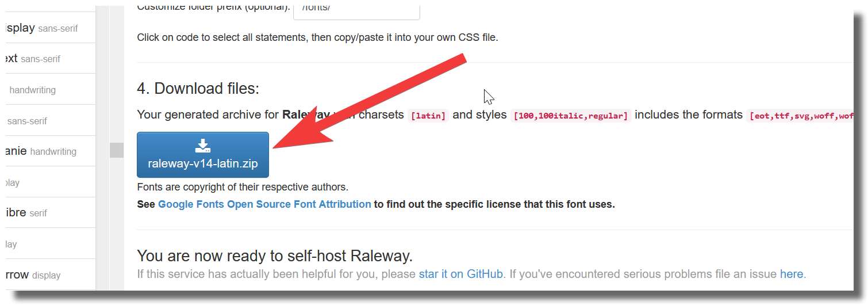Choose the sidebar font labeled only 'handwriting'
This screenshot has height=305, width=868.
(33, 90)
